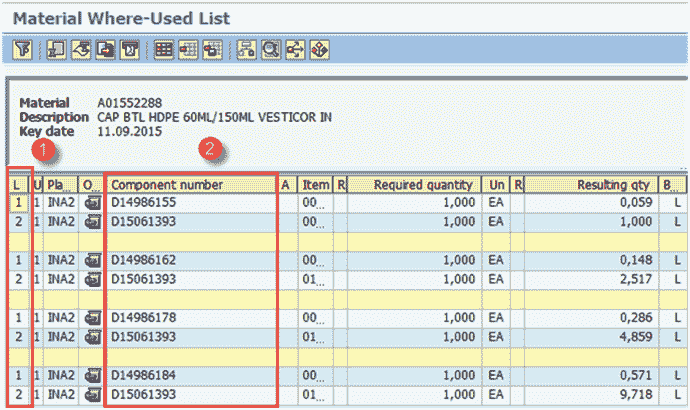Open the change layout grid icon
Screen dimensions: 690x410
pos(164,50)
